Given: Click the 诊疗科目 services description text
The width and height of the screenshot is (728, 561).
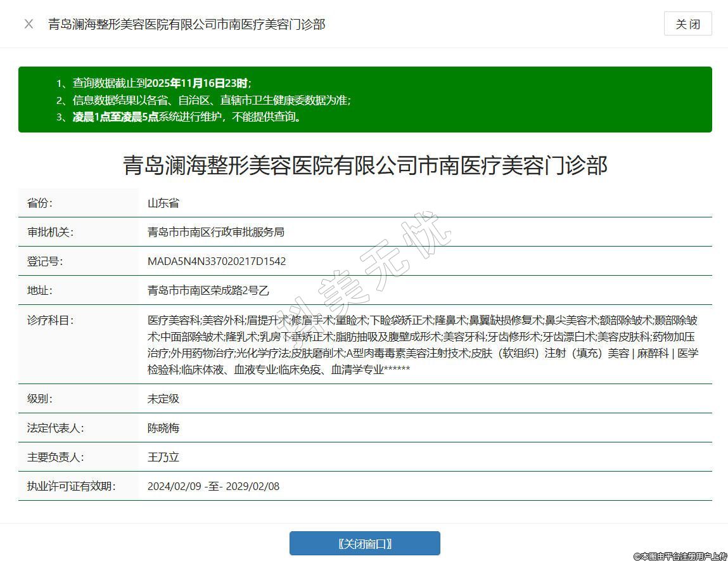Looking at the screenshot, I should (x=423, y=344).
